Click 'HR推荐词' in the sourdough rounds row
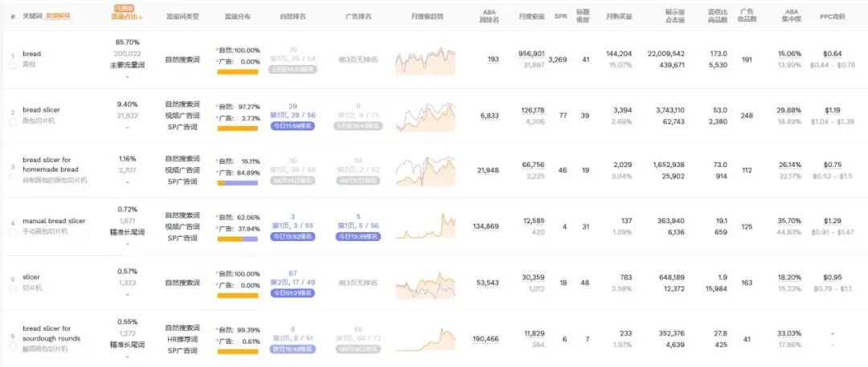The image size is (868, 367). click(x=182, y=340)
